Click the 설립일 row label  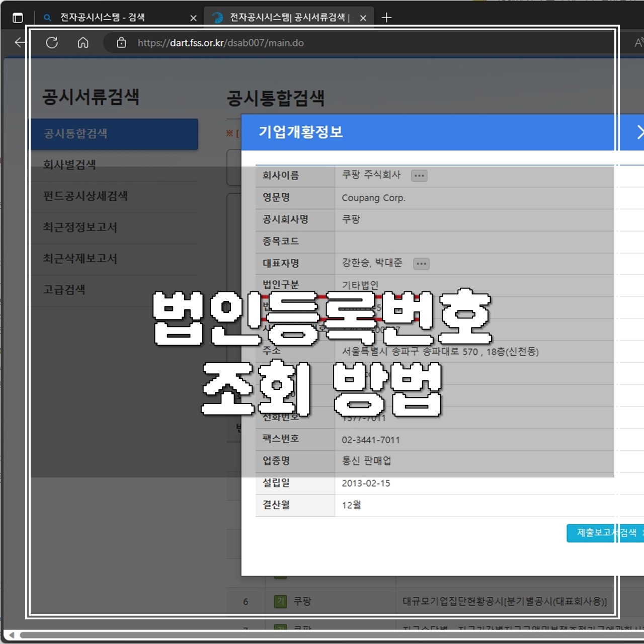(276, 482)
